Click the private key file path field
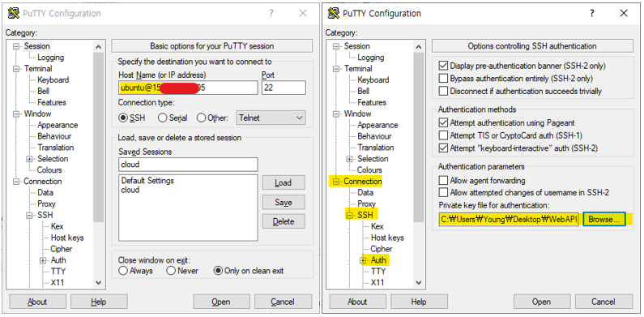Screen dimensions: 644x317 tap(509, 220)
